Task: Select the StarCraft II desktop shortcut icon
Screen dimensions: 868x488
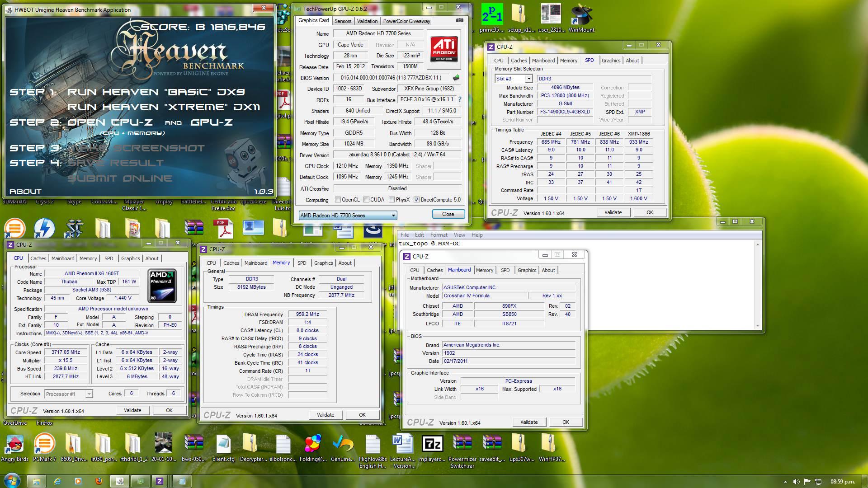Action: [74, 228]
